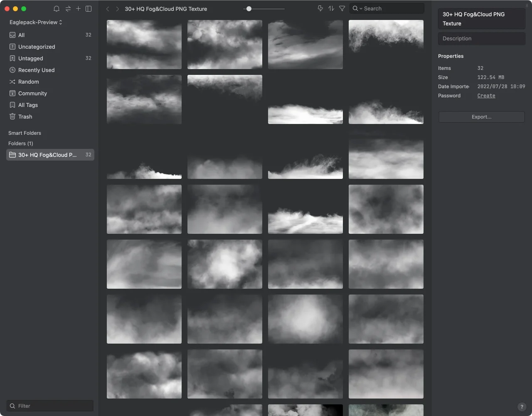Click the Items count value 32
Viewport: 532px width, 416px height.
point(480,68)
